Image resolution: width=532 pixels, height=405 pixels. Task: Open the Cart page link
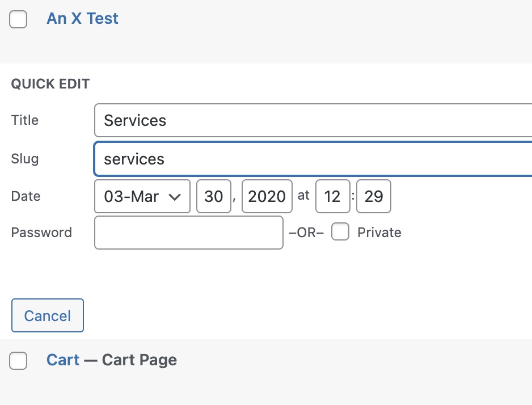(x=63, y=360)
